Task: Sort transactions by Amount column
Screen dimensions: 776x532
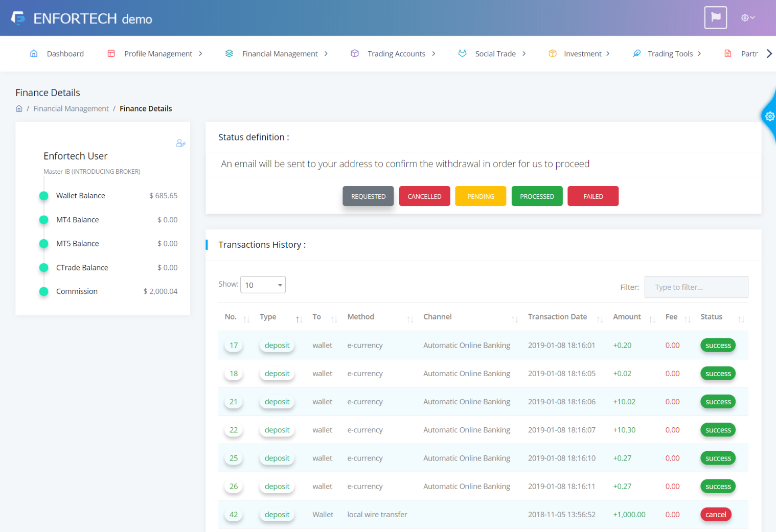Action: tap(652, 319)
